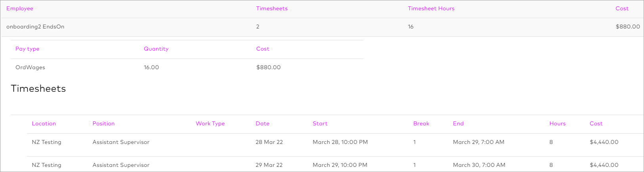
Task: Click the March 29, 10:00 PM start time
Action: click(340, 165)
